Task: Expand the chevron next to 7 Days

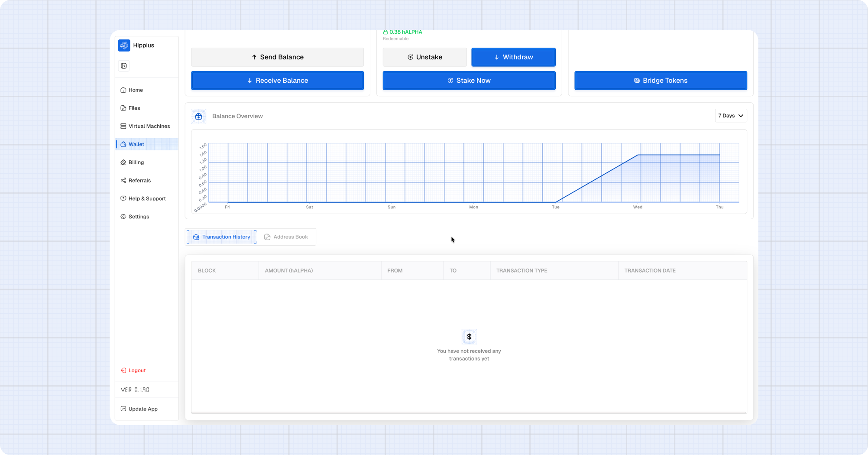Action: pos(740,116)
